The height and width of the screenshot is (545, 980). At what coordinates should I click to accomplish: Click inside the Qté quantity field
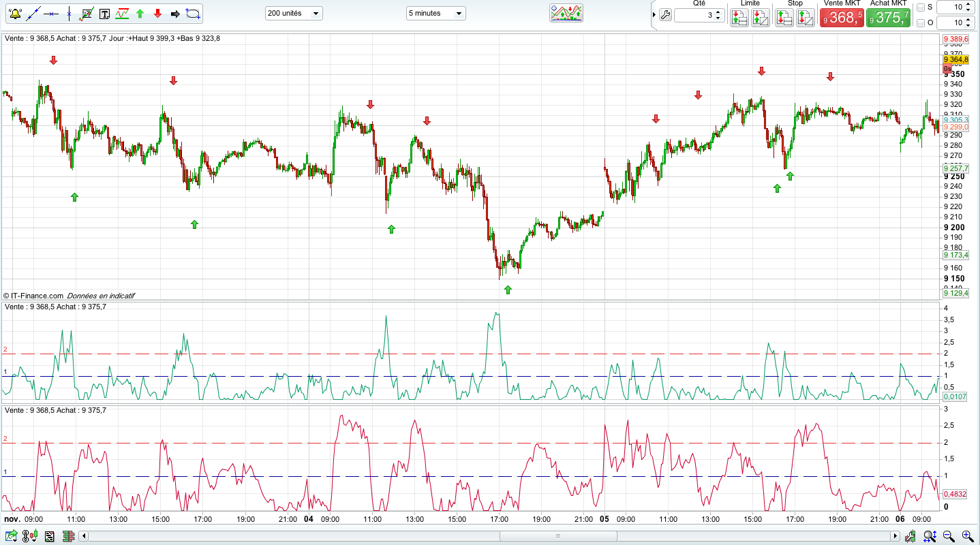pos(694,15)
